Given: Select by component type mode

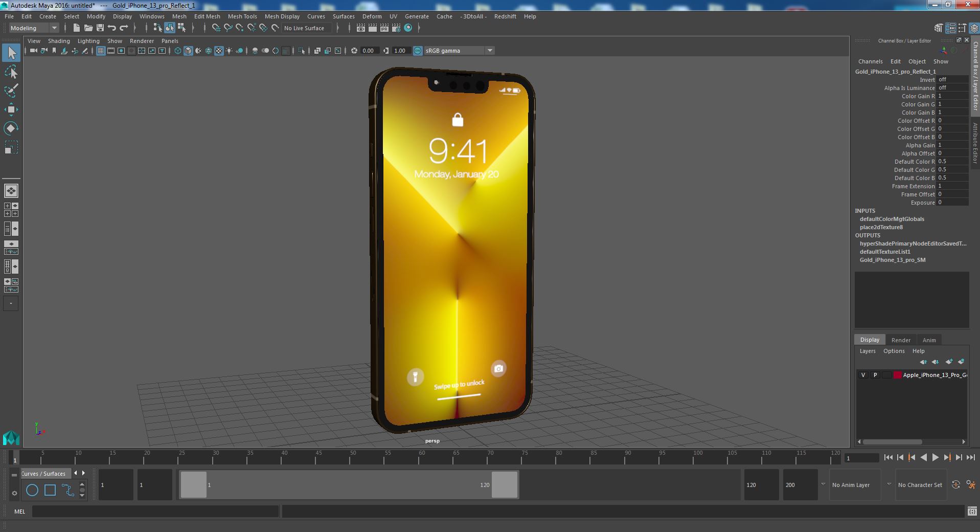Looking at the screenshot, I should click(181, 28).
